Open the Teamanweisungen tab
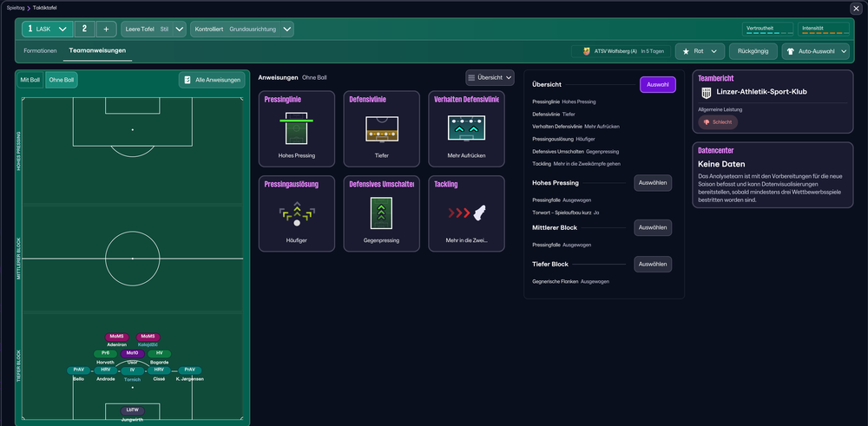 pos(97,50)
